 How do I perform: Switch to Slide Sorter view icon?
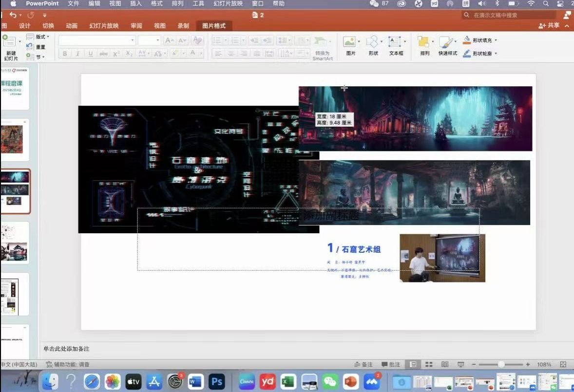pos(429,364)
